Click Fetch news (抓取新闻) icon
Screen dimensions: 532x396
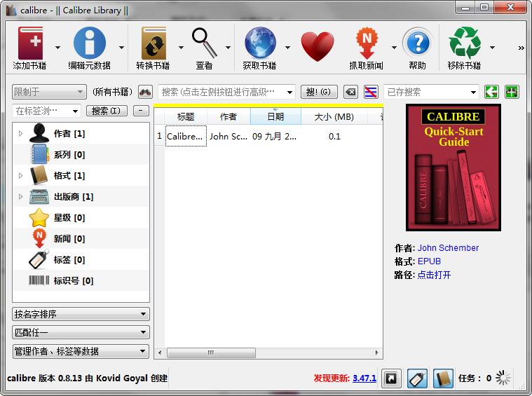pyautogui.click(x=367, y=43)
